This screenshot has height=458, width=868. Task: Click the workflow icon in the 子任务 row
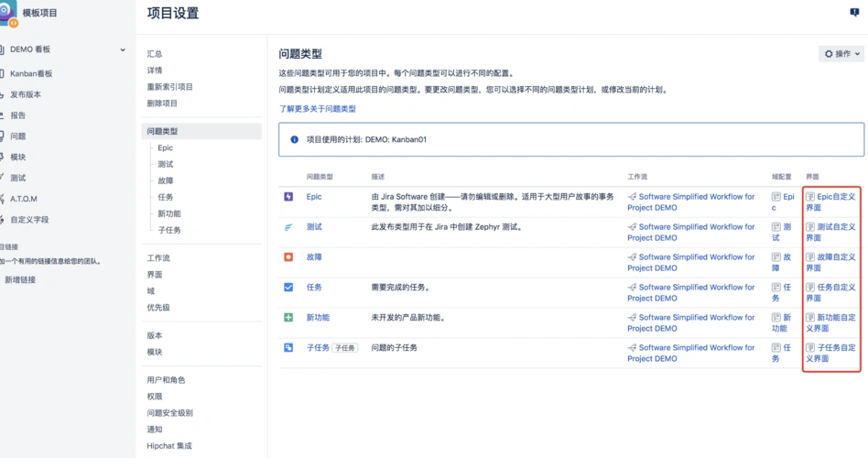pos(632,348)
